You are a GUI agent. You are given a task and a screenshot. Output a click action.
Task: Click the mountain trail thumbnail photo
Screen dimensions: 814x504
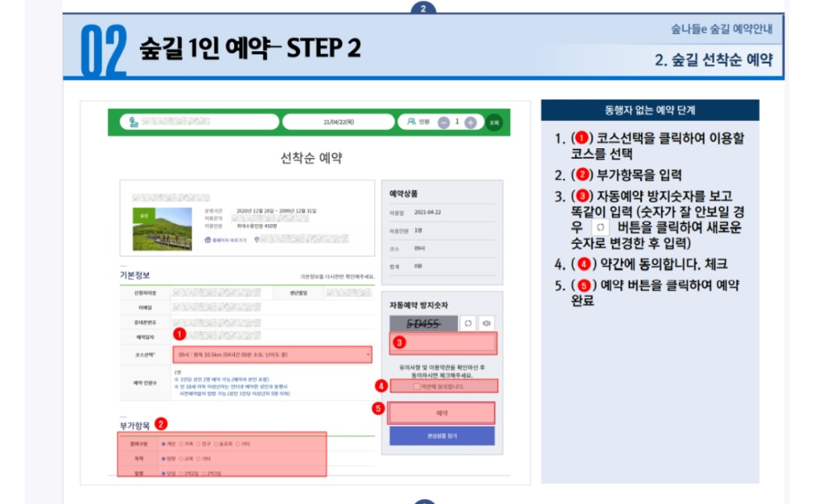point(162,230)
